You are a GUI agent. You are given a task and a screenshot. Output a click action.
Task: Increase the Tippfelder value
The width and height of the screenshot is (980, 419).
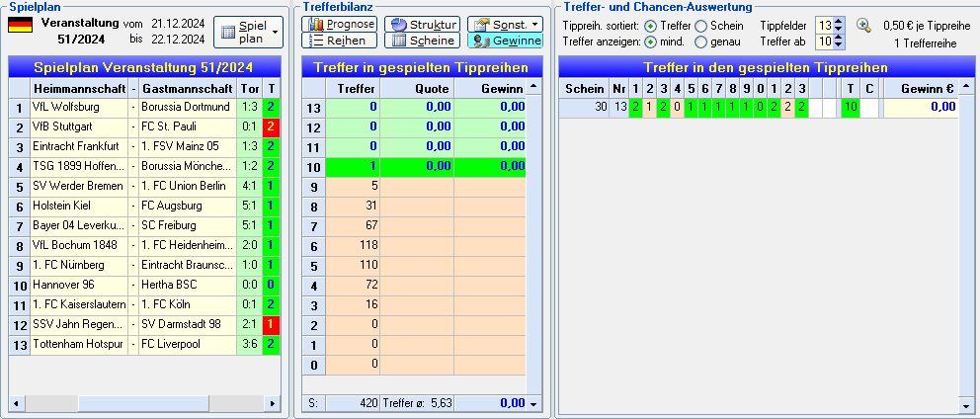coord(840,22)
